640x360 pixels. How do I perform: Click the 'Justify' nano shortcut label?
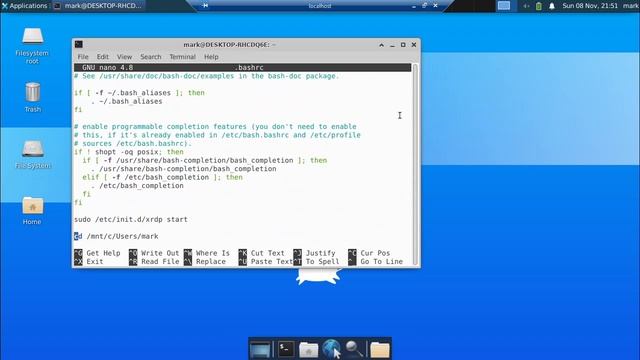(x=320, y=253)
